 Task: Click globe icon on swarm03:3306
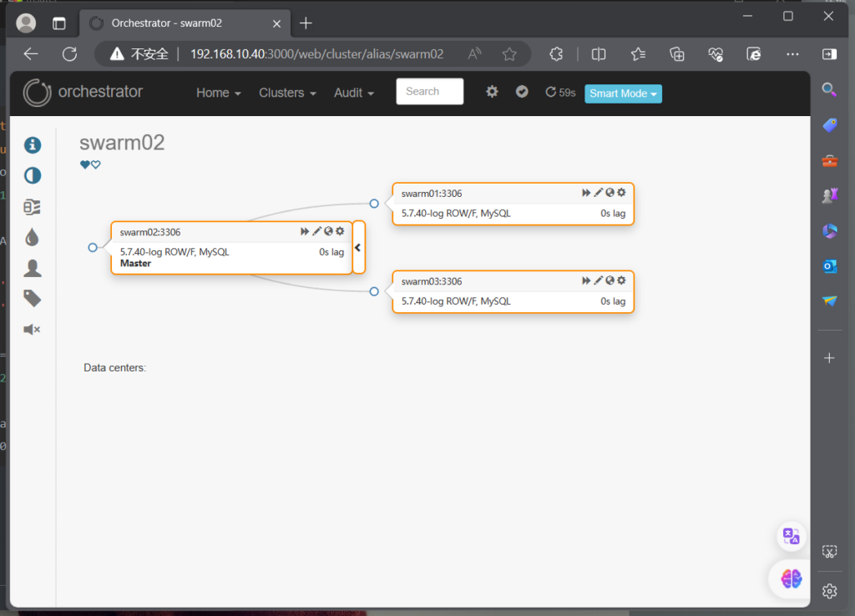pos(610,280)
